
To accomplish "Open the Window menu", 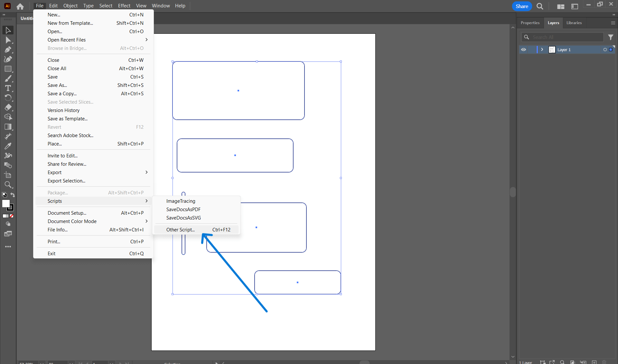I will pyautogui.click(x=161, y=6).
